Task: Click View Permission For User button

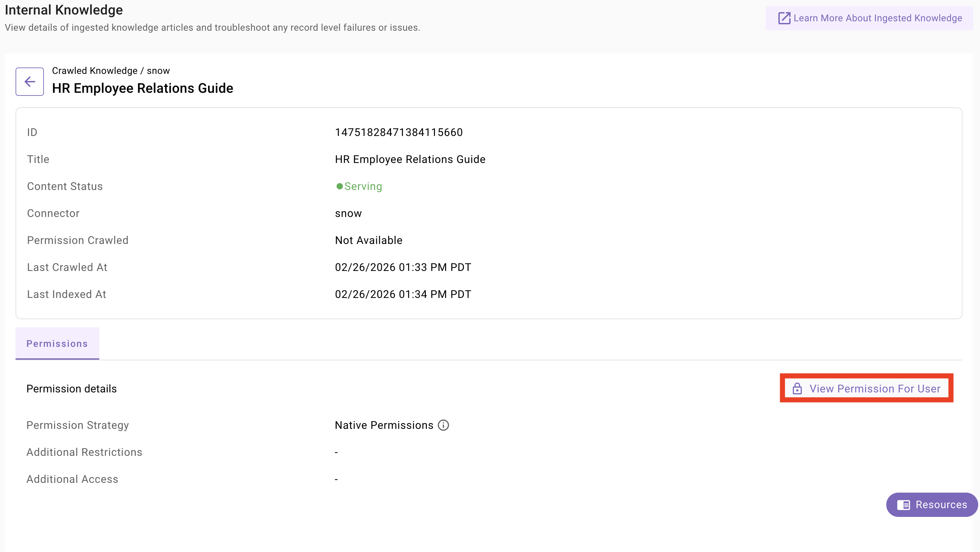Action: coord(867,389)
